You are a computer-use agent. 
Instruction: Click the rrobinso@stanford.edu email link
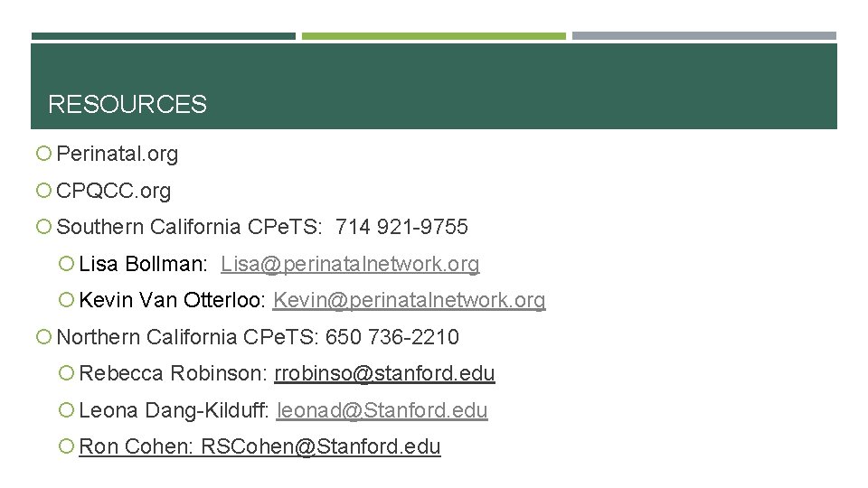pos(384,373)
